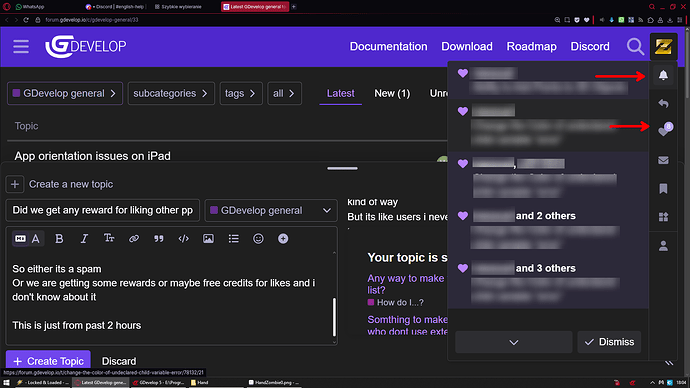The width and height of the screenshot is (690, 388).
Task: Open the Discord header link
Action: (x=590, y=46)
